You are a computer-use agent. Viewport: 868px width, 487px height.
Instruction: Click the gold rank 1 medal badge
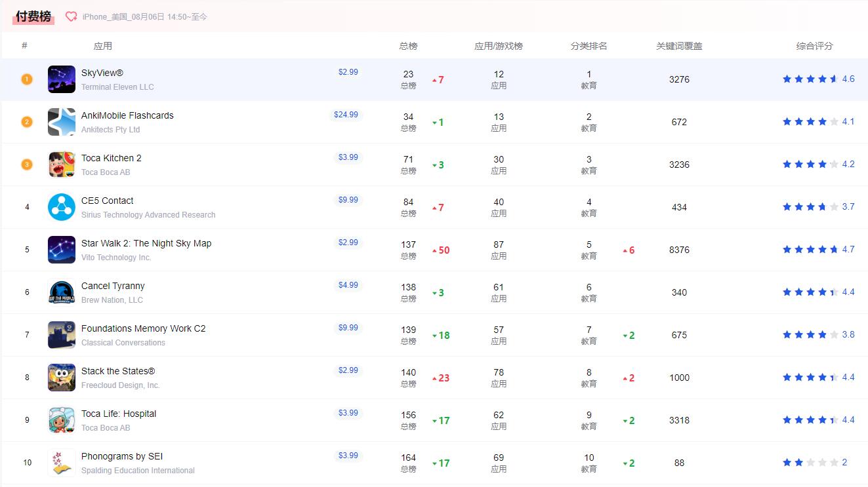27,79
